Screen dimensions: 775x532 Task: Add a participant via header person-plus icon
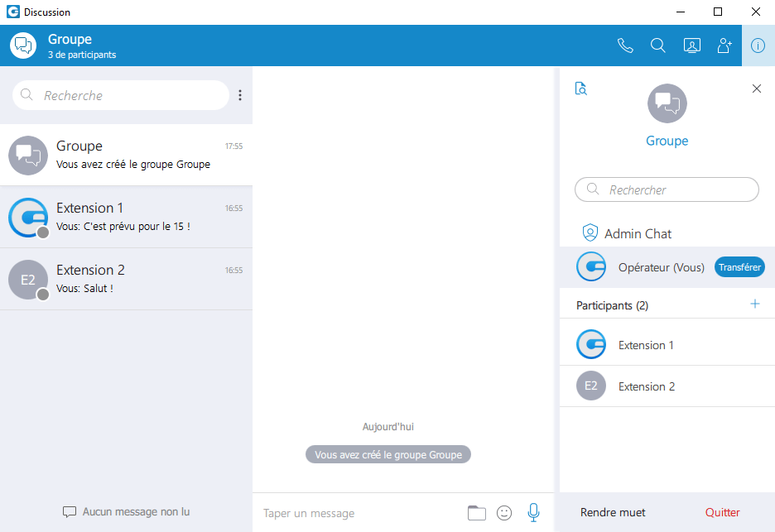pyautogui.click(x=724, y=46)
